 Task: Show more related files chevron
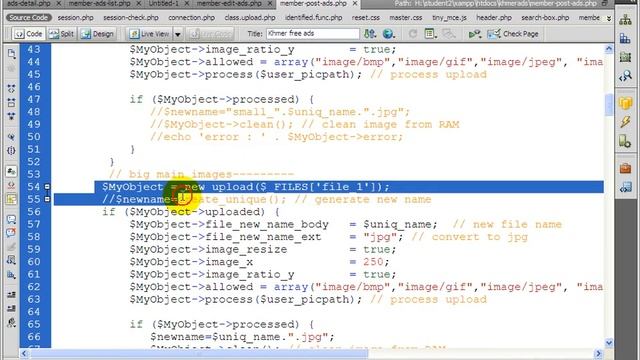(x=609, y=18)
